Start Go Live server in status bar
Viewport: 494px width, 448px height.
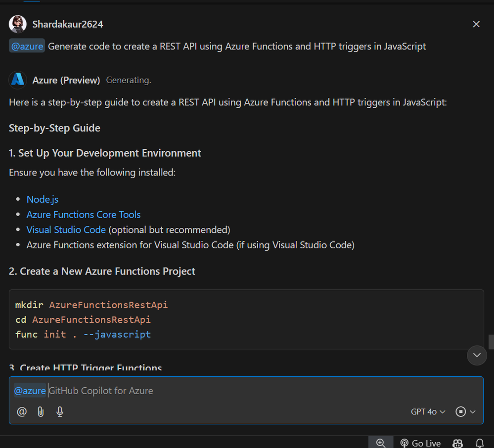[x=421, y=443]
